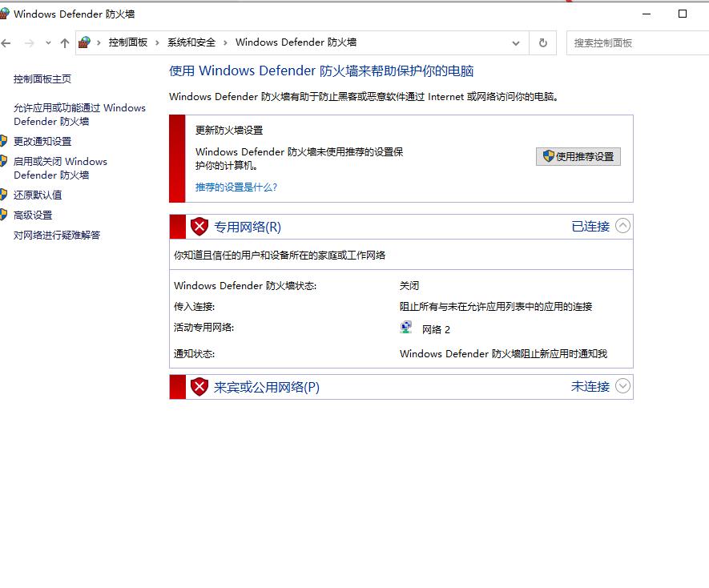The height and width of the screenshot is (588, 709).
Task: Click the red shield icon beside 来宾或公用网络(P)
Action: [199, 386]
